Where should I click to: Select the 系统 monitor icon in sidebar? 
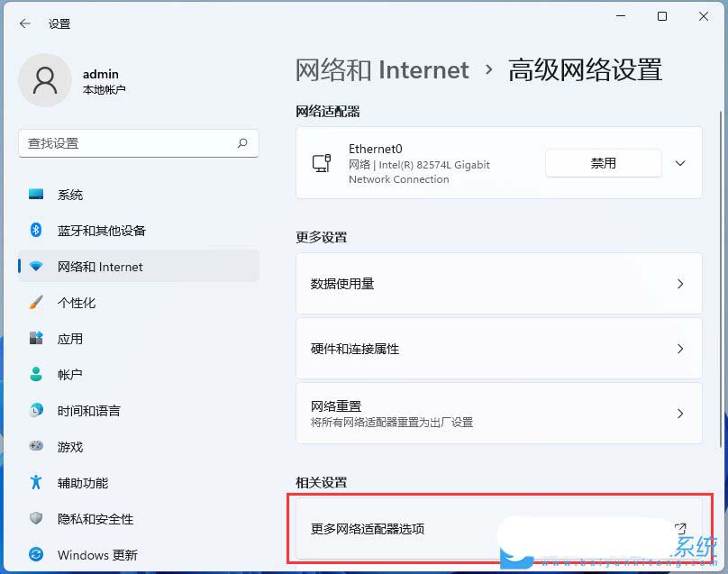(x=36, y=195)
